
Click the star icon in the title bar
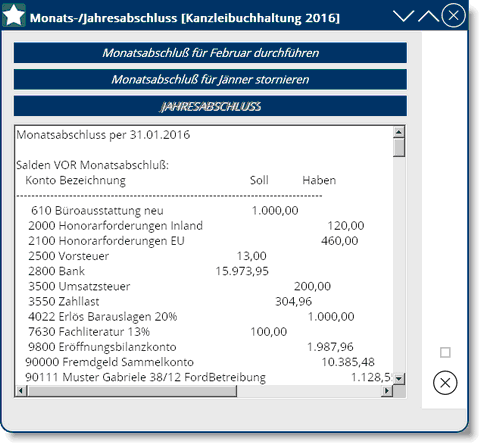(13, 16)
